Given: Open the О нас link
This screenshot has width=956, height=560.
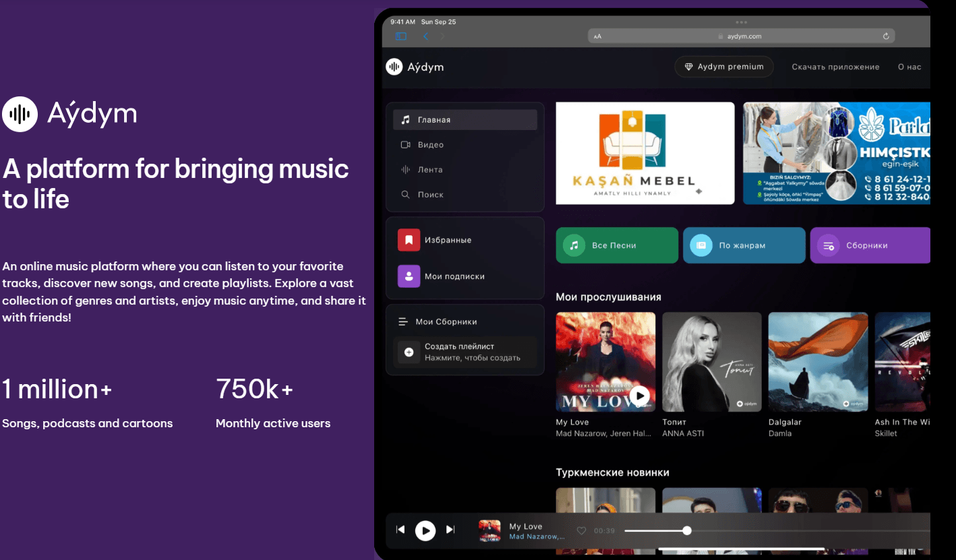Looking at the screenshot, I should pos(909,67).
